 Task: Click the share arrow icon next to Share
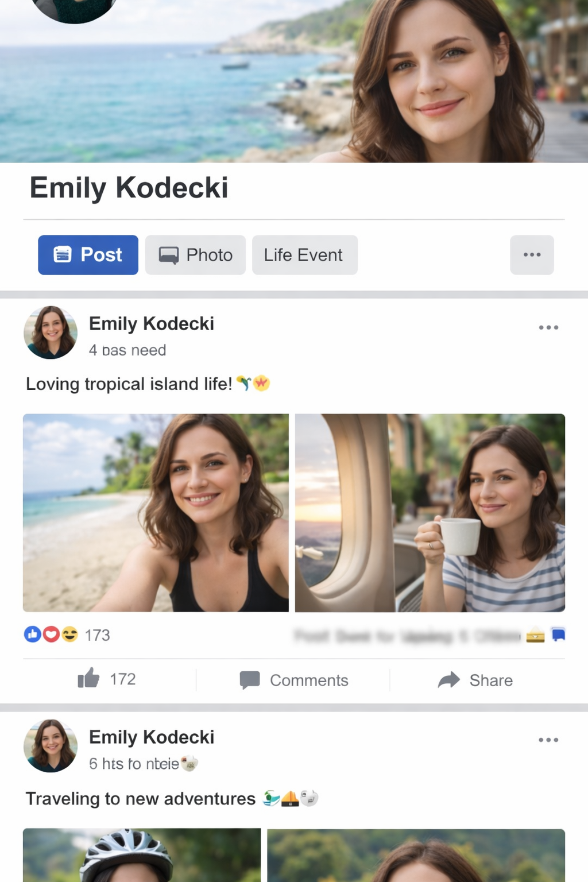coord(450,680)
